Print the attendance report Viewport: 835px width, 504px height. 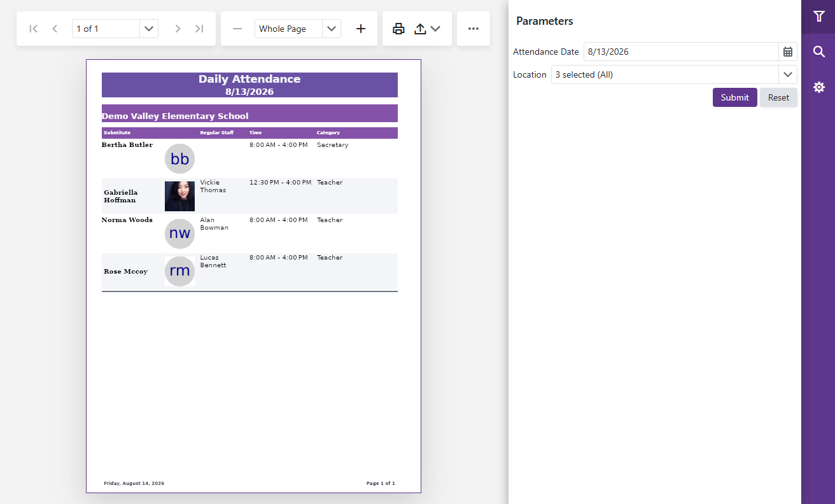(x=398, y=29)
